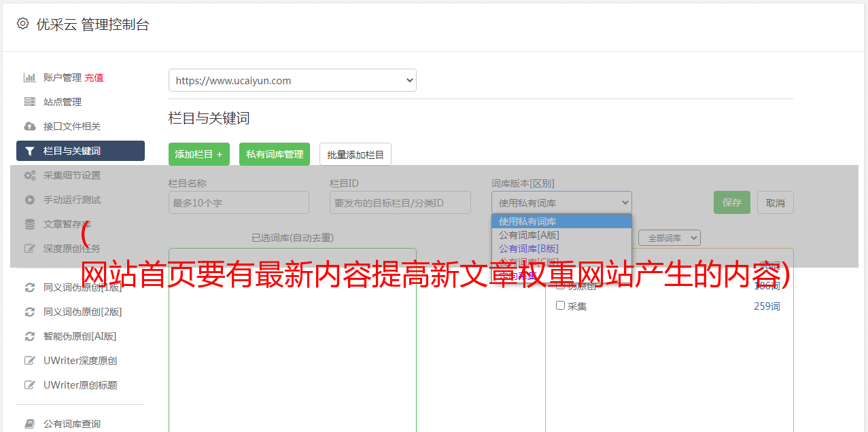This screenshot has width=868, height=432.
Task: Click the red 充值 link
Action: [94, 77]
